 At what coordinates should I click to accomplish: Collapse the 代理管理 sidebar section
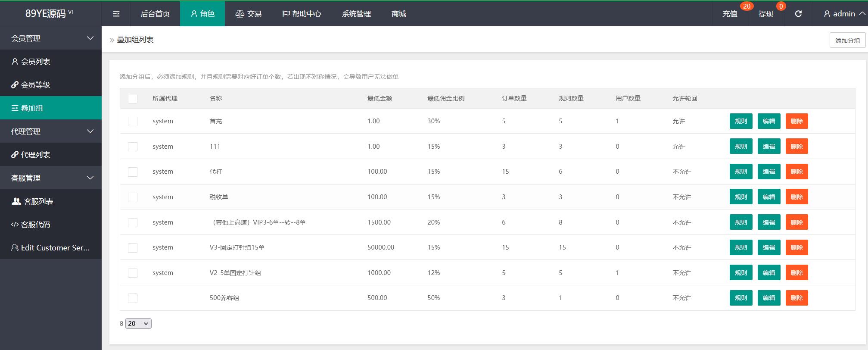tap(51, 131)
